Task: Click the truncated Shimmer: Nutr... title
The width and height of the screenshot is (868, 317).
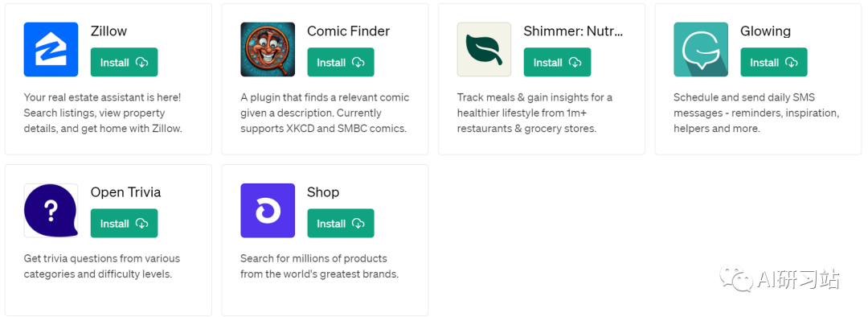Action: click(x=574, y=31)
